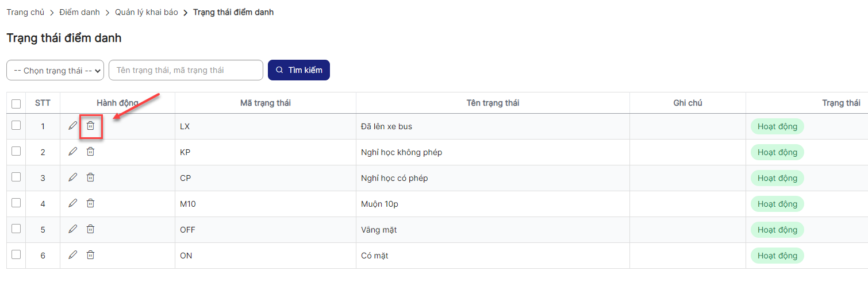Select the checkbox for row 4 M10
Screen dimensions: 868x286
[x=16, y=203]
